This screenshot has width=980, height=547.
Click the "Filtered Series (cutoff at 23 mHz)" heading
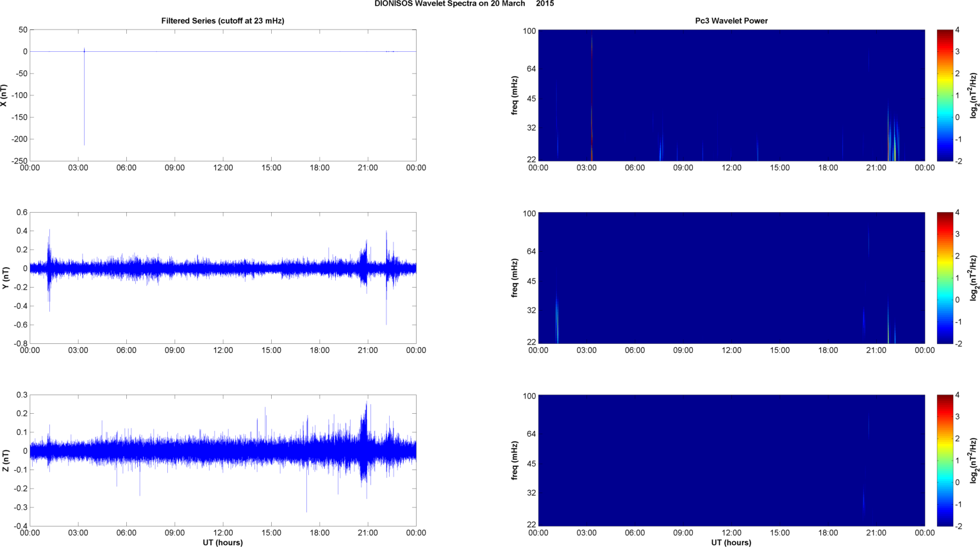[x=222, y=21]
